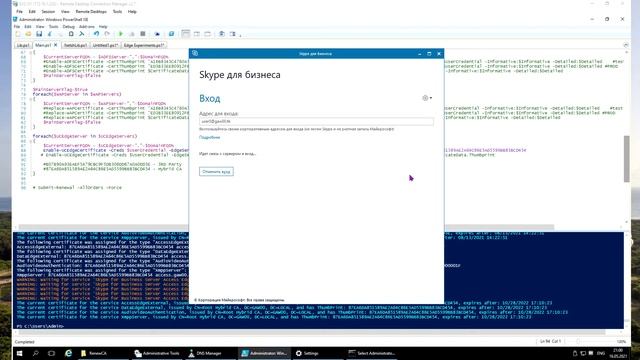Open Remote Desktops menu in RDCMan
This screenshot has height=360, width=640.
tap(91, 12)
